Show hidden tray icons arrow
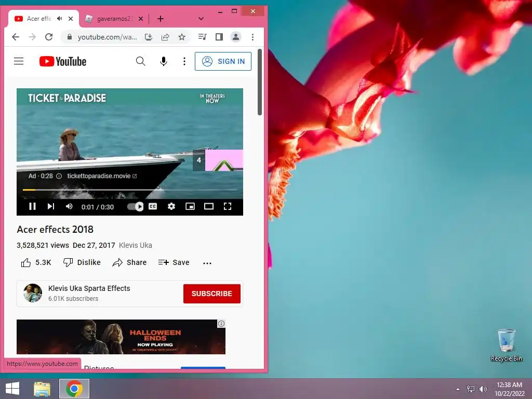Screen dimensions: 532x399 click(x=458, y=389)
